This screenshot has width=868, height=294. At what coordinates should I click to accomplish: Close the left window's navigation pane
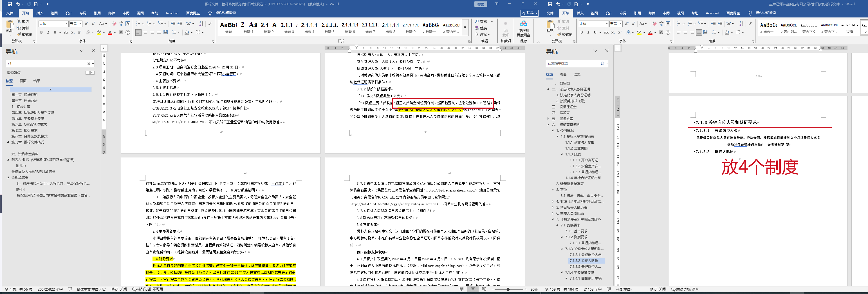pyautogui.click(x=93, y=51)
